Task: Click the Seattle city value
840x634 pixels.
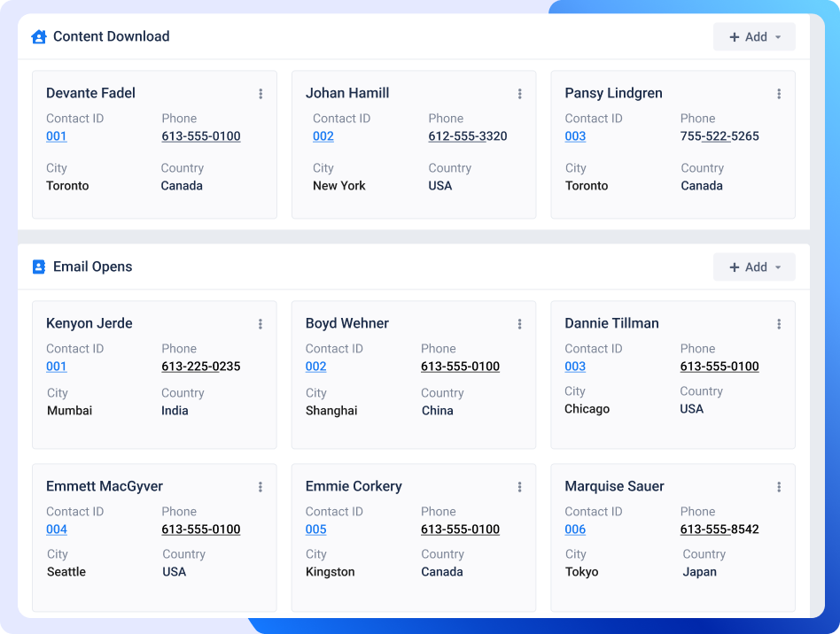Action: [66, 572]
